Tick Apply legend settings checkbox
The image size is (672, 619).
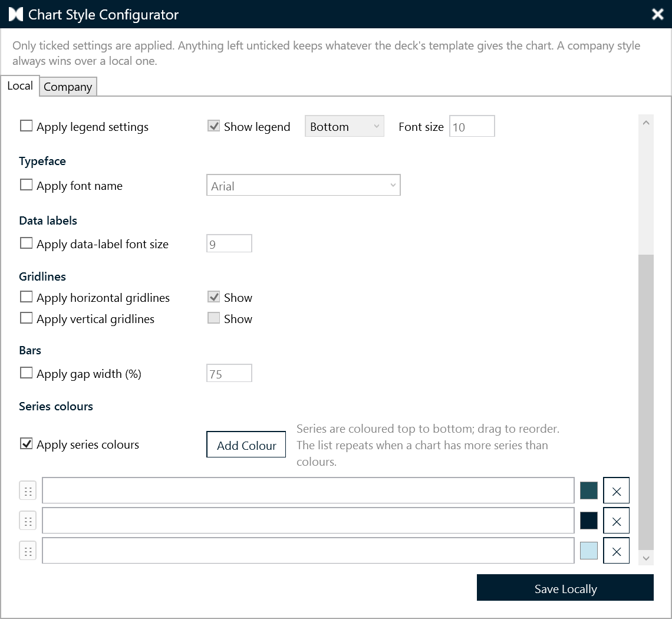(x=26, y=126)
